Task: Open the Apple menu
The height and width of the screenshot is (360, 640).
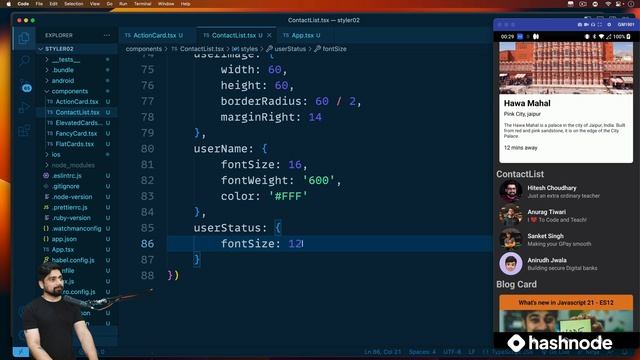Action: (x=8, y=4)
